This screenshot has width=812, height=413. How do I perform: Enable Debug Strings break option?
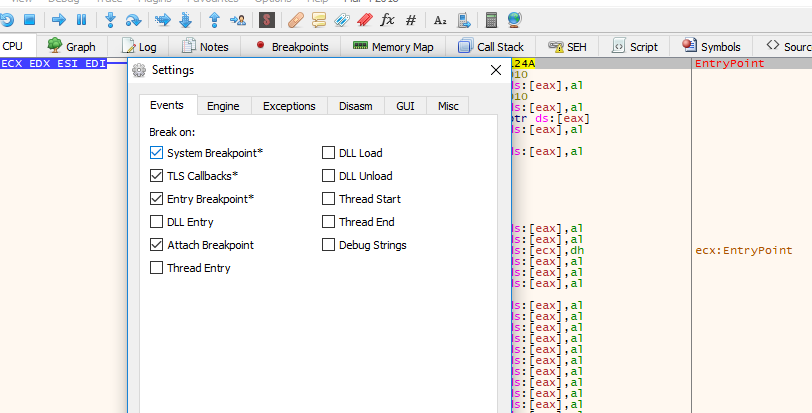[x=328, y=244]
